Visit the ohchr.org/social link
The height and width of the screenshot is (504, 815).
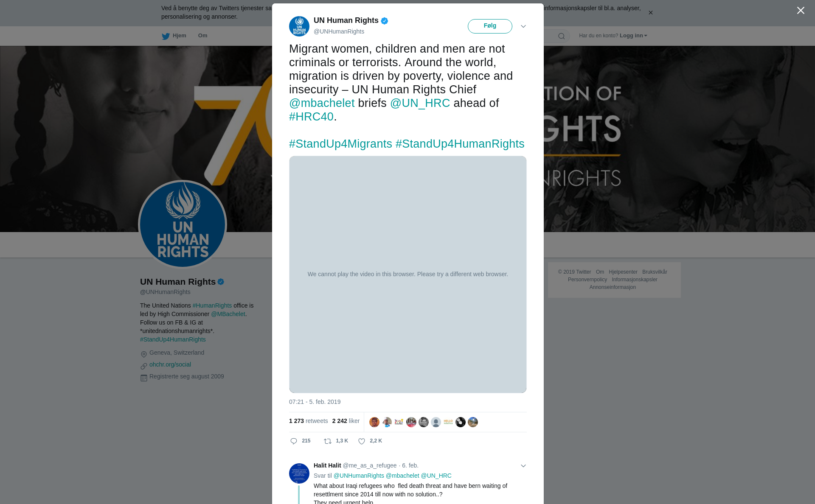[170, 364]
